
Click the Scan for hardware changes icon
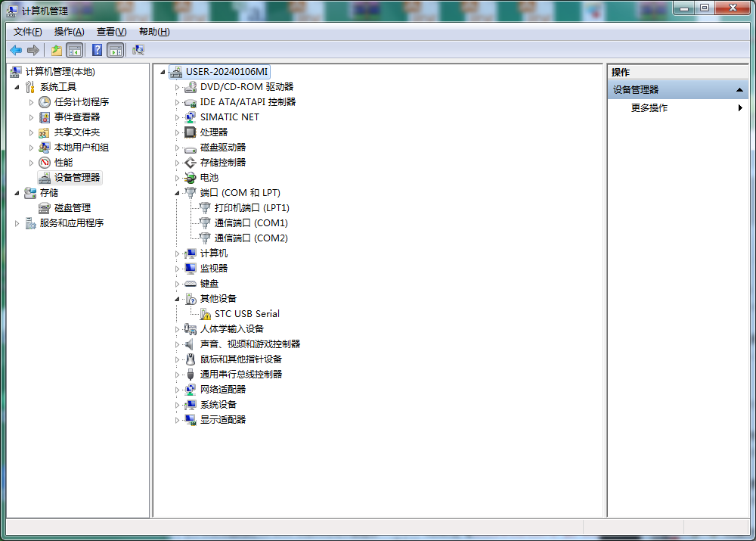(138, 50)
